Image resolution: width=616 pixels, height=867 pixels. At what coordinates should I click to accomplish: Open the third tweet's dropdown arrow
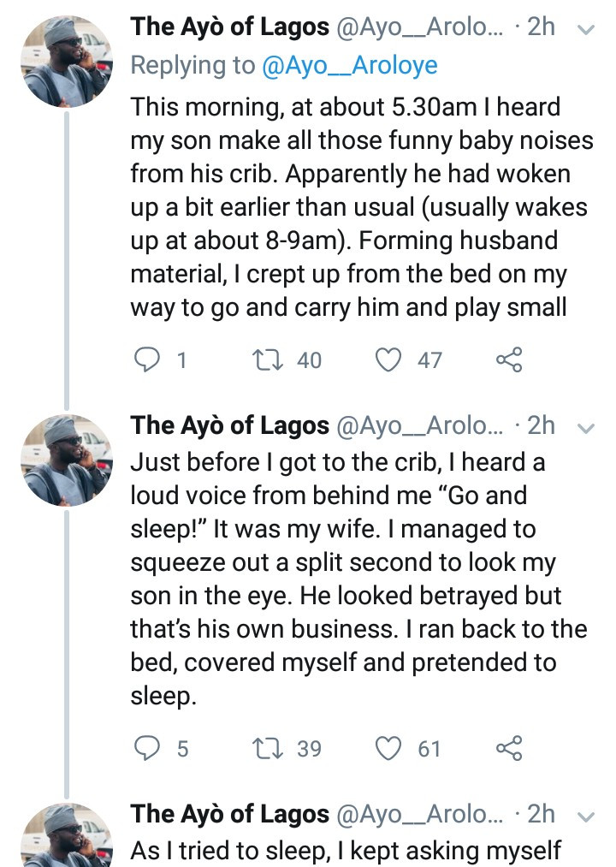point(585,817)
